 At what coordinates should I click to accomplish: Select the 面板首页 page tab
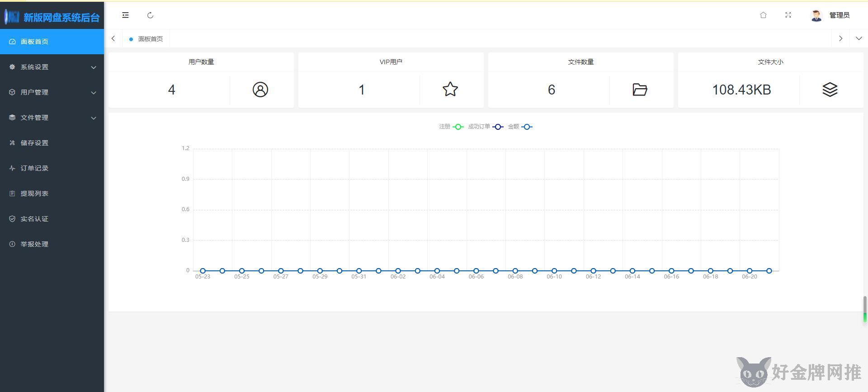(146, 39)
